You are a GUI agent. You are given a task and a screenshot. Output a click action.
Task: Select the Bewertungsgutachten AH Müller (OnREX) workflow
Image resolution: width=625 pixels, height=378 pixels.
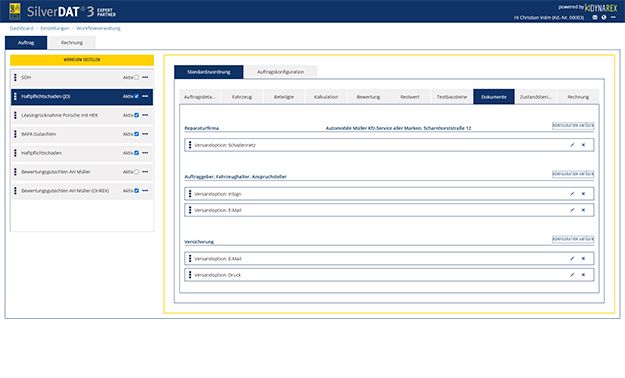point(82,191)
